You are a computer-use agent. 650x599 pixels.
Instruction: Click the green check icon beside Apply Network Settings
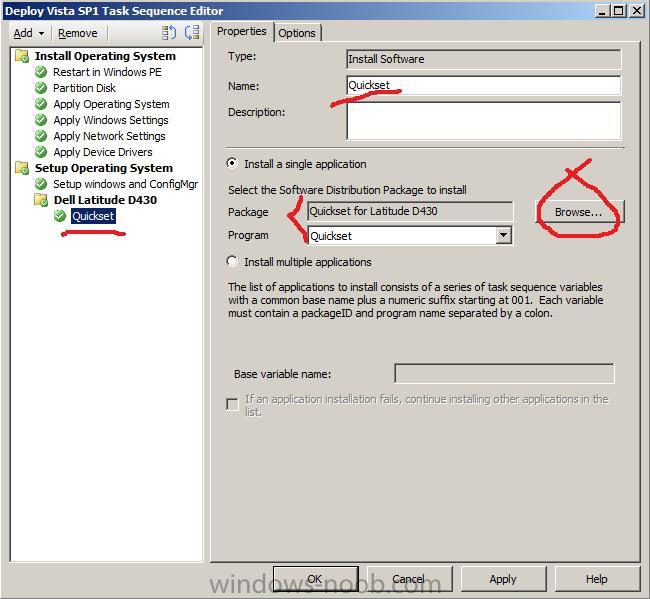[41, 136]
